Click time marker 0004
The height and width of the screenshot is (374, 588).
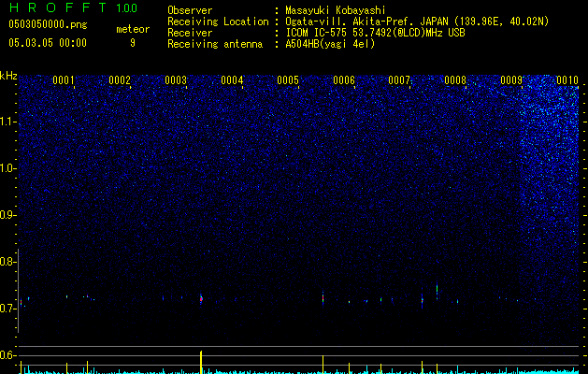coord(232,80)
